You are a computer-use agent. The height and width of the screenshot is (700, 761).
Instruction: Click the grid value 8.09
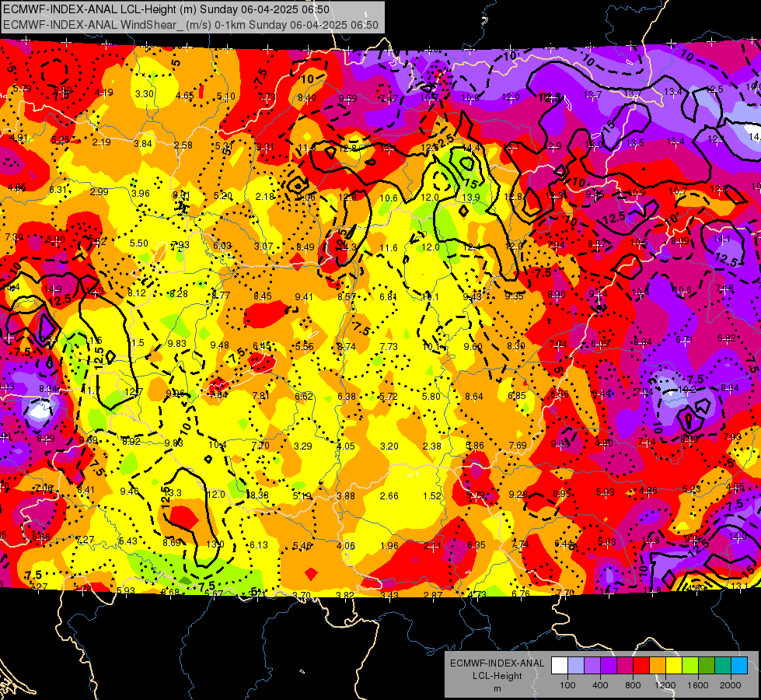[x=680, y=240]
